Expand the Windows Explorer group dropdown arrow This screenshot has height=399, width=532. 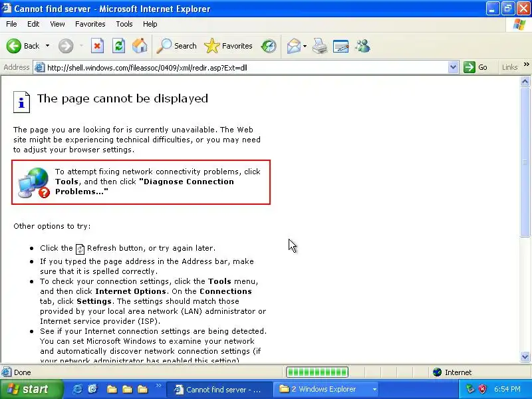click(374, 390)
